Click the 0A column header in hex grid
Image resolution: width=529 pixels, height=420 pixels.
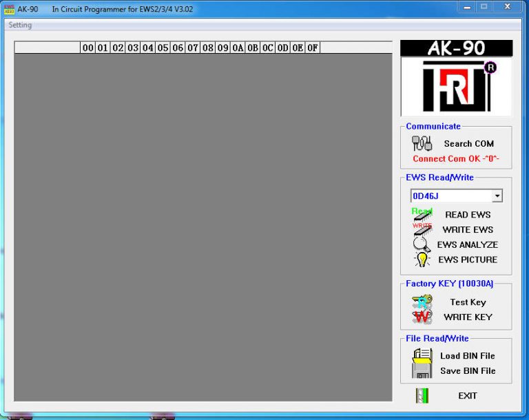tap(238, 48)
